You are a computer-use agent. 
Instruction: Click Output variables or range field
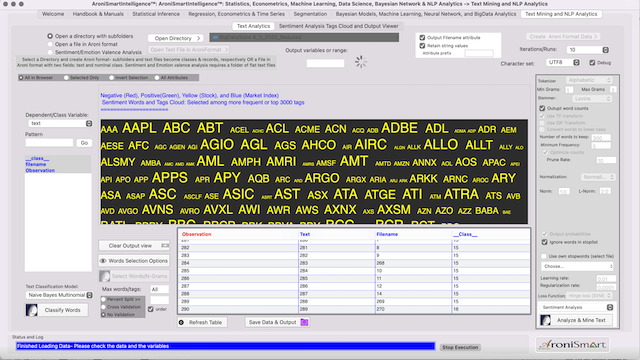pyautogui.click(x=325, y=63)
